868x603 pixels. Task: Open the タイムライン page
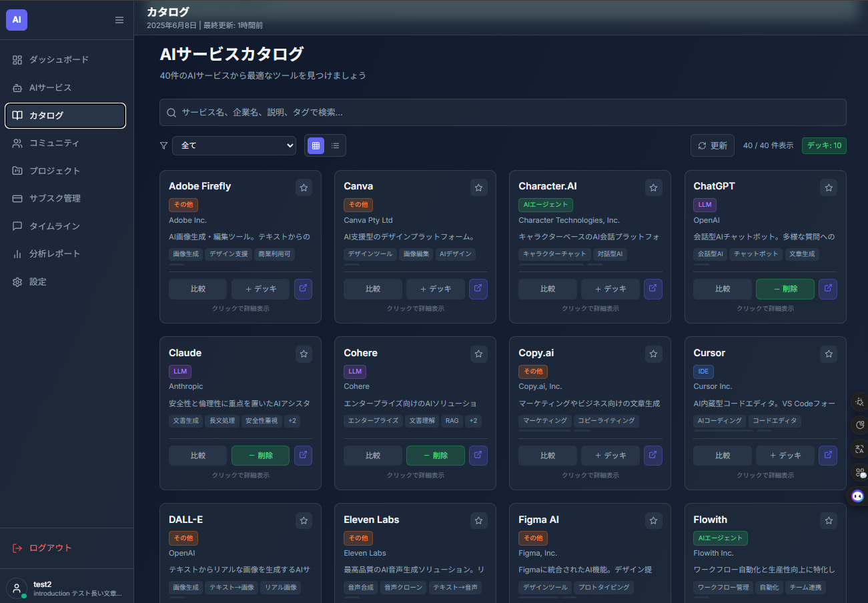coord(65,226)
